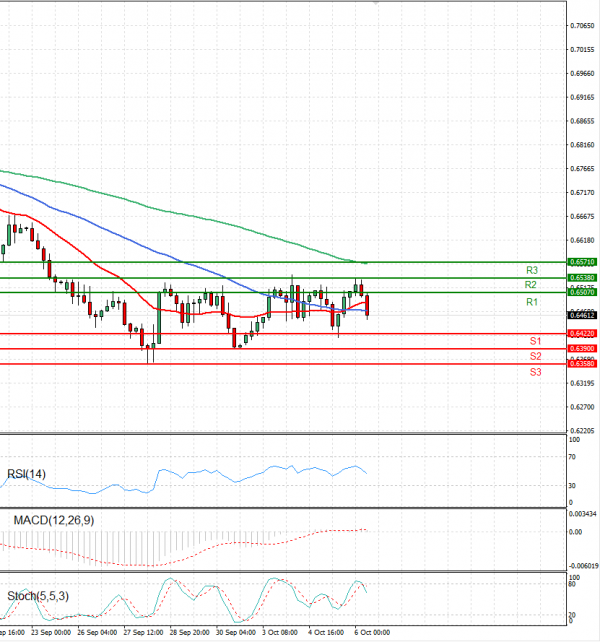Click the 6 Oct 00:00 time marker

372,633
